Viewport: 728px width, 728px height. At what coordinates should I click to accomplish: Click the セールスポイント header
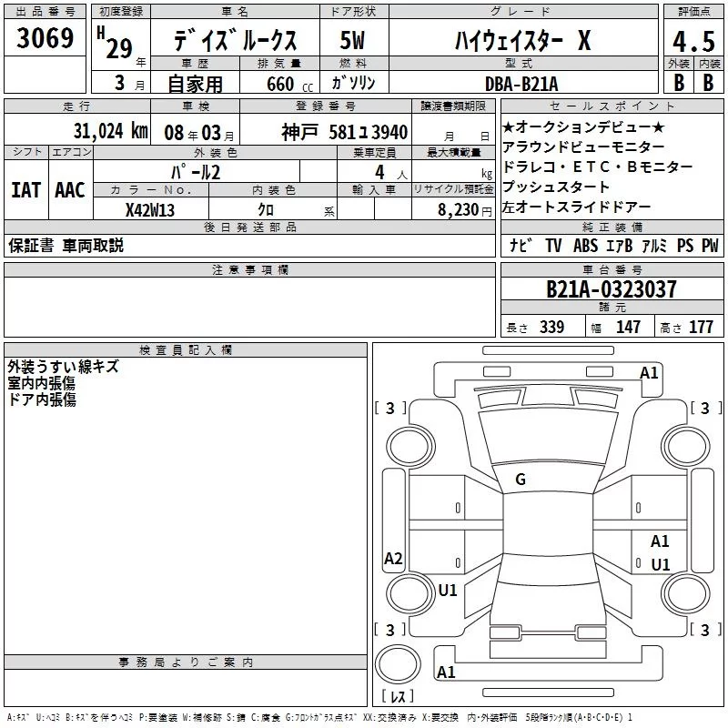coord(612,106)
